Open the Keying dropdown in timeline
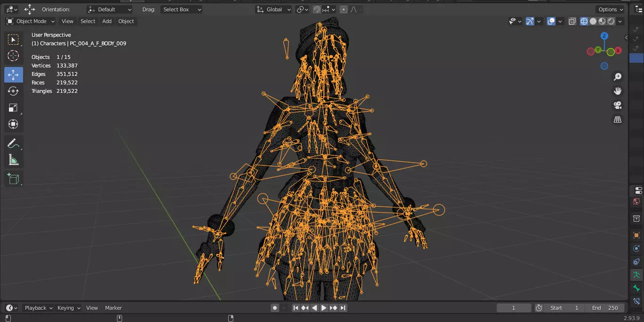 69,308
